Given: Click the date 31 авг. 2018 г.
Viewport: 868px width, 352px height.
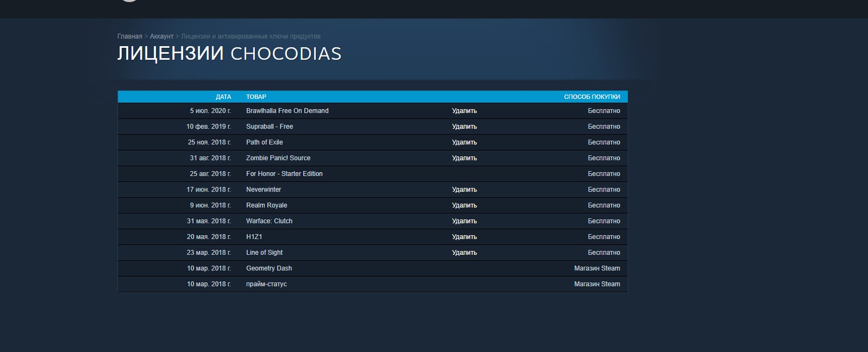Looking at the screenshot, I should (x=210, y=158).
